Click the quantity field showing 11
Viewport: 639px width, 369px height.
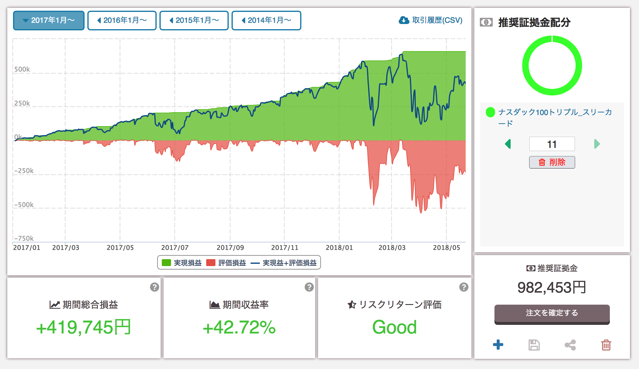click(552, 144)
